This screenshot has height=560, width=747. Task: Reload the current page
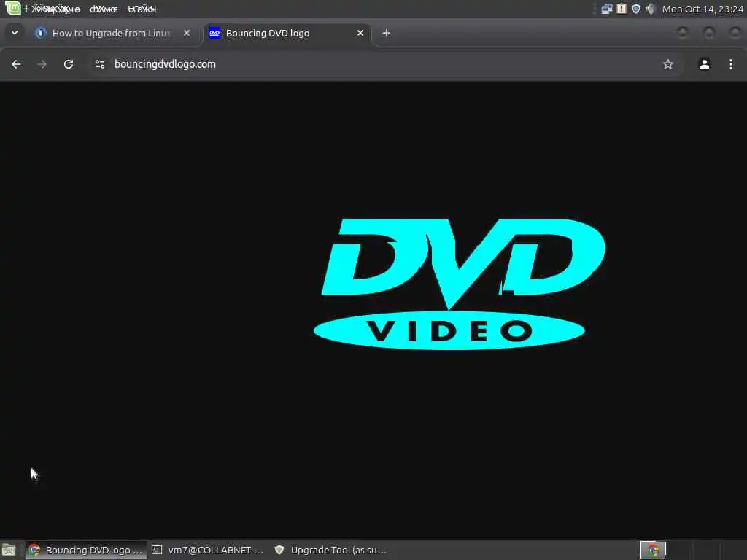[69, 64]
